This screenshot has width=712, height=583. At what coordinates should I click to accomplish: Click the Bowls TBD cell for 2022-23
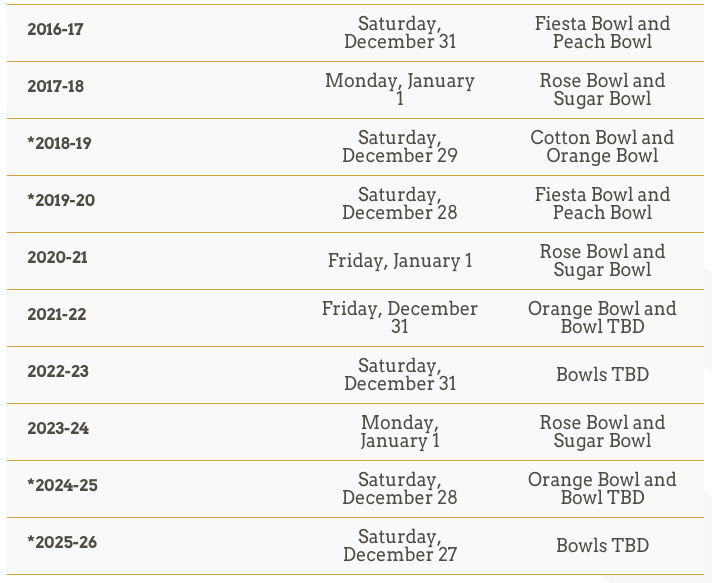(602, 375)
